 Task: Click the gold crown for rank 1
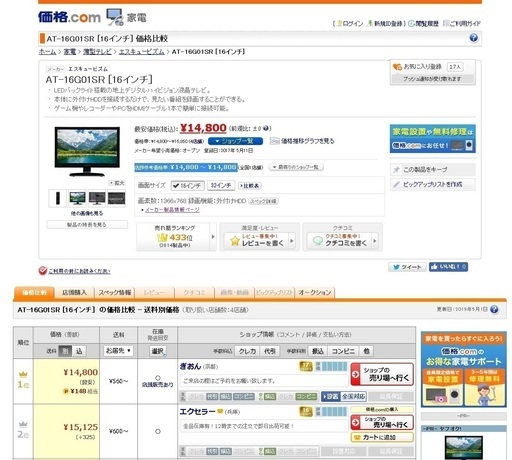pos(23,374)
